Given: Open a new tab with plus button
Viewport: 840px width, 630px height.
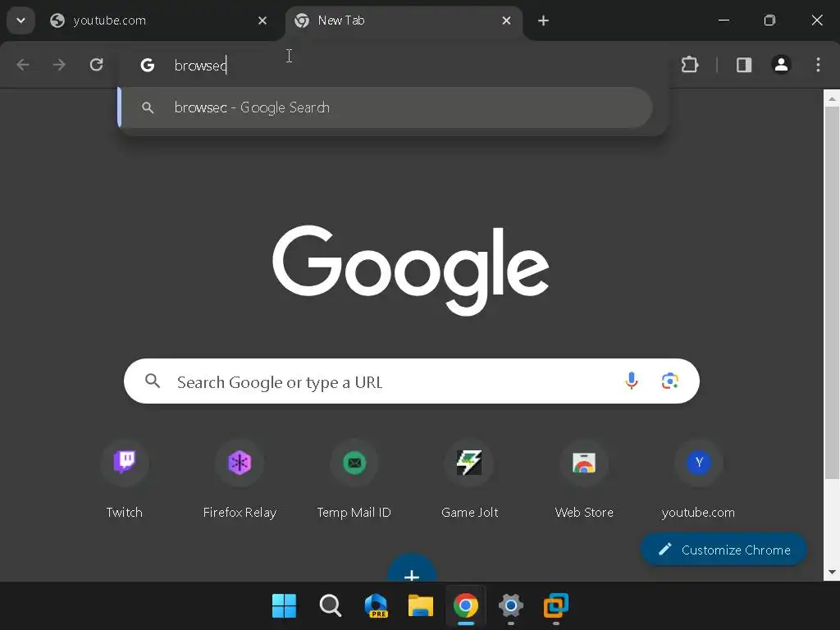Looking at the screenshot, I should [x=543, y=21].
